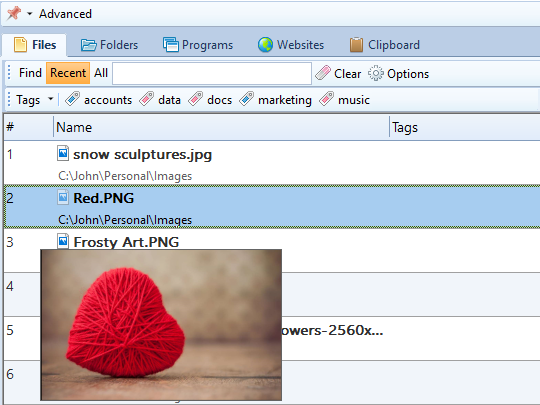Click the pink tag icon beside music
The width and height of the screenshot is (540, 405).
pos(326,99)
